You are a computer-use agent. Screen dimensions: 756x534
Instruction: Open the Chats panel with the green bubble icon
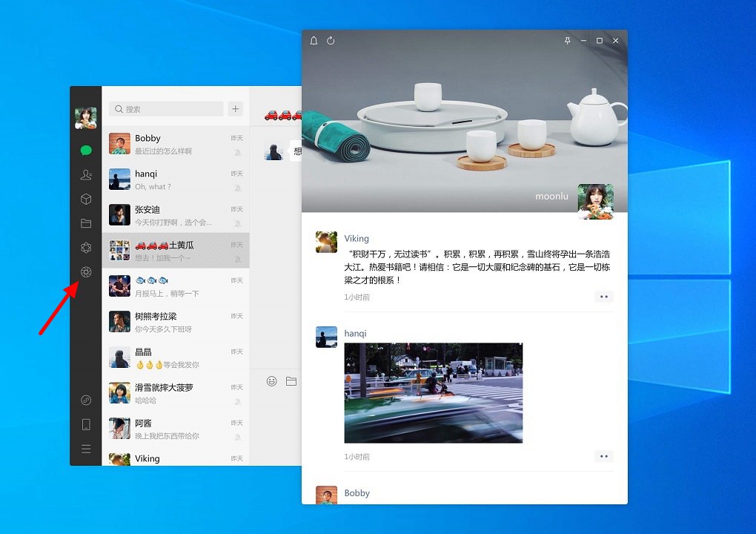click(85, 150)
